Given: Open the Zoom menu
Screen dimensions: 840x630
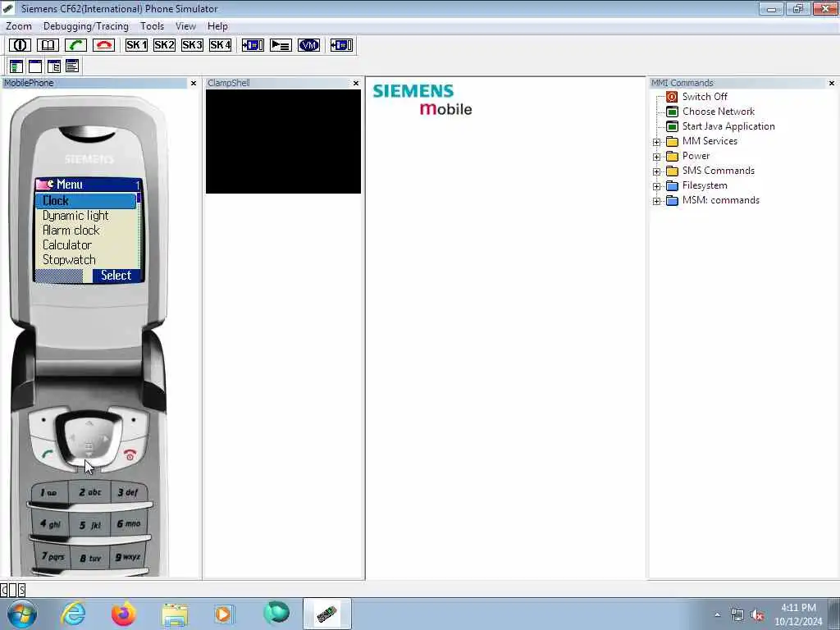Looking at the screenshot, I should tap(19, 25).
